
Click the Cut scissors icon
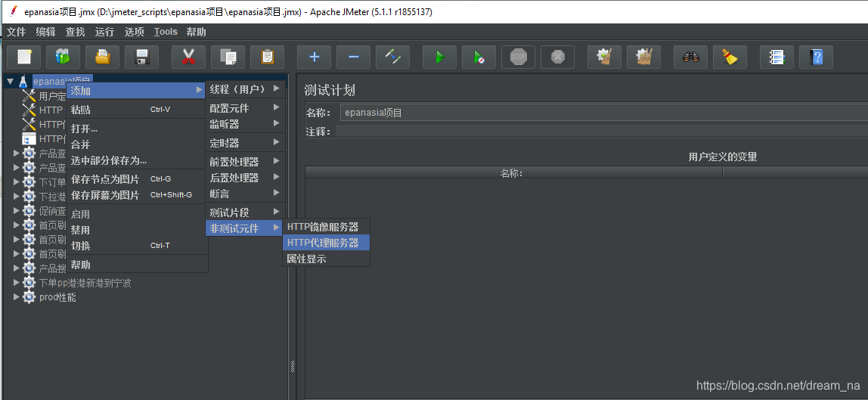coord(189,57)
